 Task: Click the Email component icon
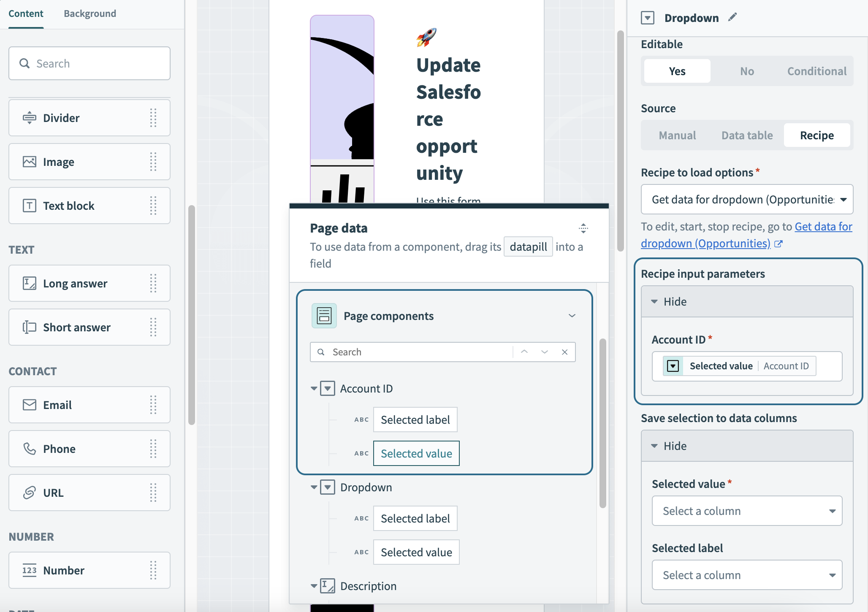[29, 405]
